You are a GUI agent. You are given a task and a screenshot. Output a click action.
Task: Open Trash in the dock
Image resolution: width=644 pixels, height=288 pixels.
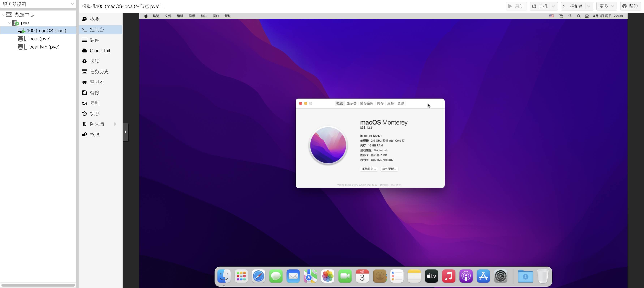(x=542, y=276)
